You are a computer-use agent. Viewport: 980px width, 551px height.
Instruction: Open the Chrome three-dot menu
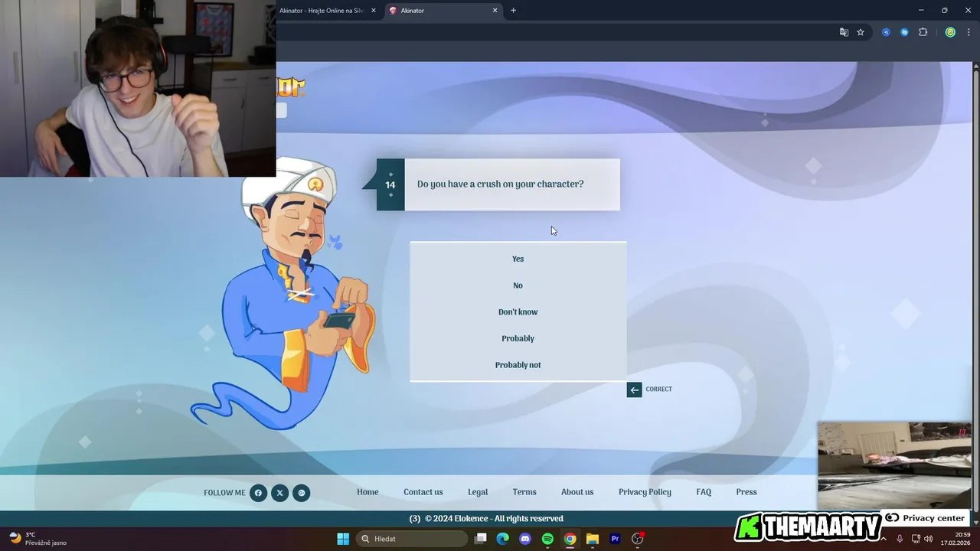tap(969, 32)
